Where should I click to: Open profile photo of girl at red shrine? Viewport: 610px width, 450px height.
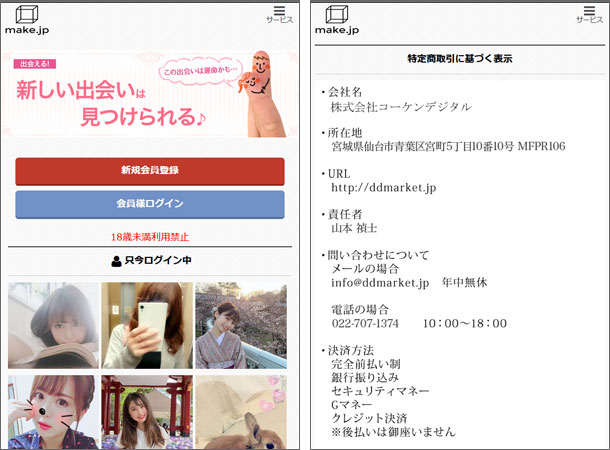click(147, 410)
